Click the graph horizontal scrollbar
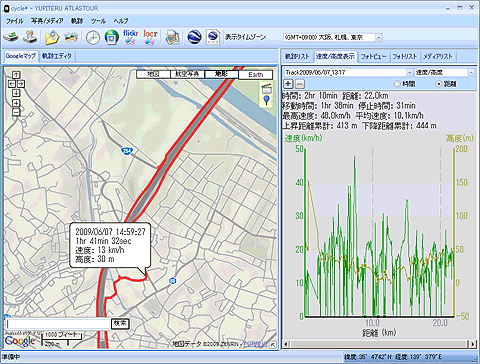The height and width of the screenshot is (364, 480). 379,343
